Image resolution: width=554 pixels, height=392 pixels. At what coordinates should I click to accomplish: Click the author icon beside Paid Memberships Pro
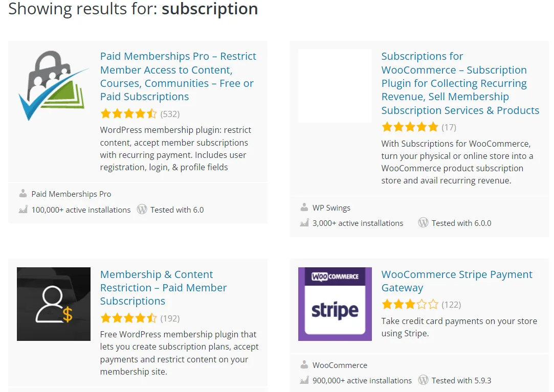point(23,194)
